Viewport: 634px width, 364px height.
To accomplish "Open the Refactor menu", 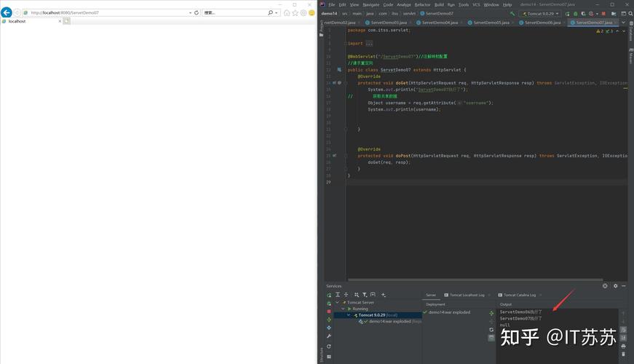I will (422, 4).
